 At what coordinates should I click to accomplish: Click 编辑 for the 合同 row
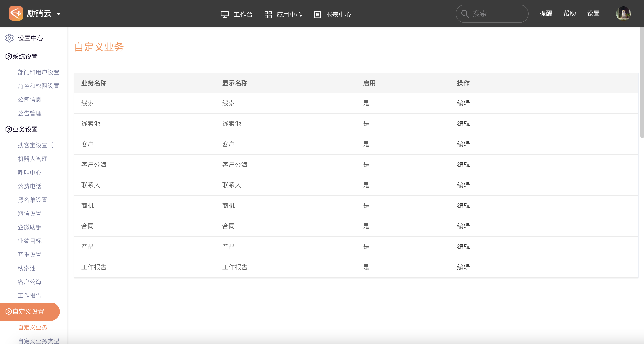463,226
